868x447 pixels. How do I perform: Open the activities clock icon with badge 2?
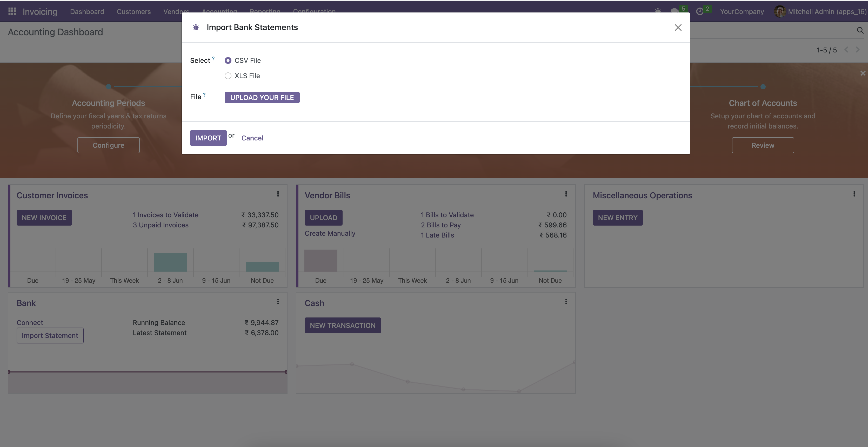(700, 11)
